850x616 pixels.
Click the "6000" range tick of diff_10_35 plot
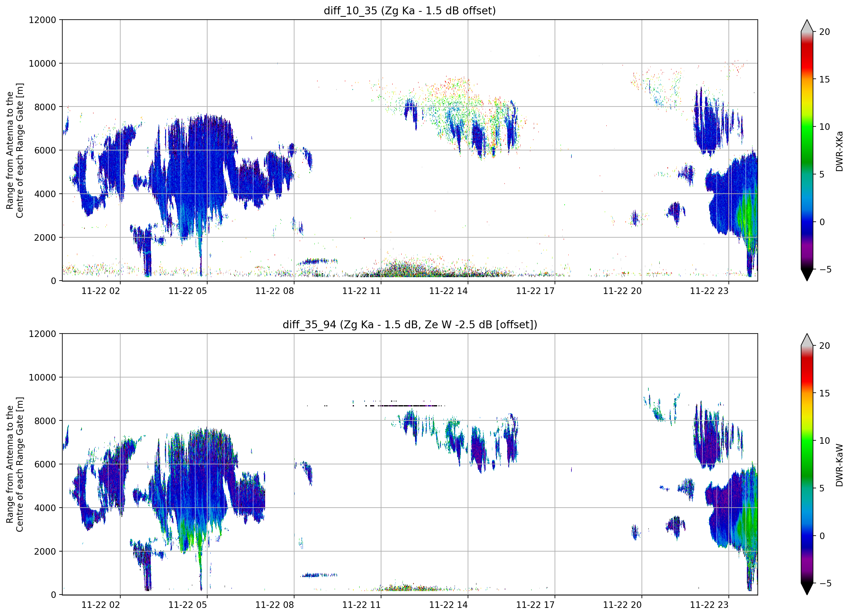pyautogui.click(x=45, y=150)
